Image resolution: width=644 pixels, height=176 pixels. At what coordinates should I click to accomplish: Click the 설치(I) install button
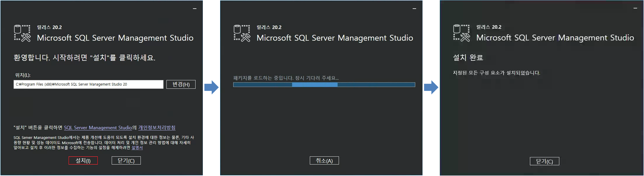[x=83, y=160]
